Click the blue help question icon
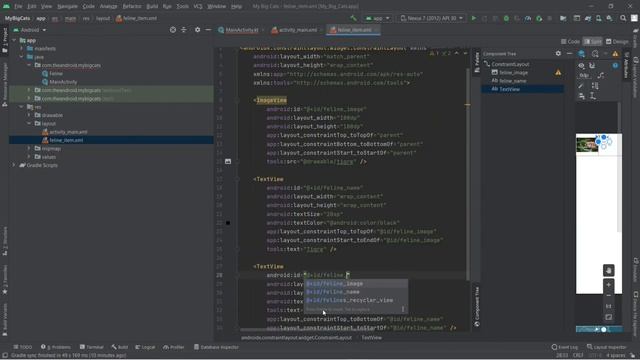The width and height of the screenshot is (640, 360). point(615,65)
